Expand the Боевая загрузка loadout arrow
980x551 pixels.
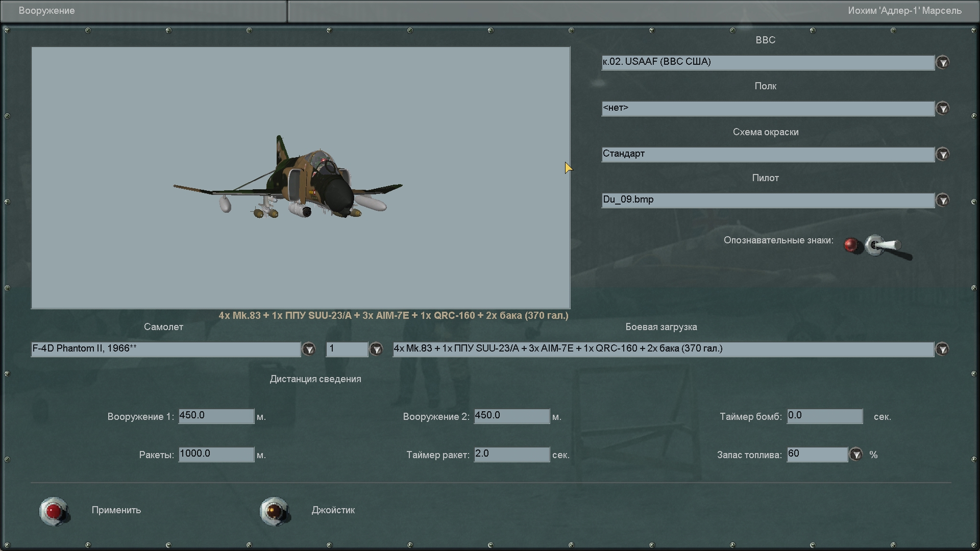943,349
